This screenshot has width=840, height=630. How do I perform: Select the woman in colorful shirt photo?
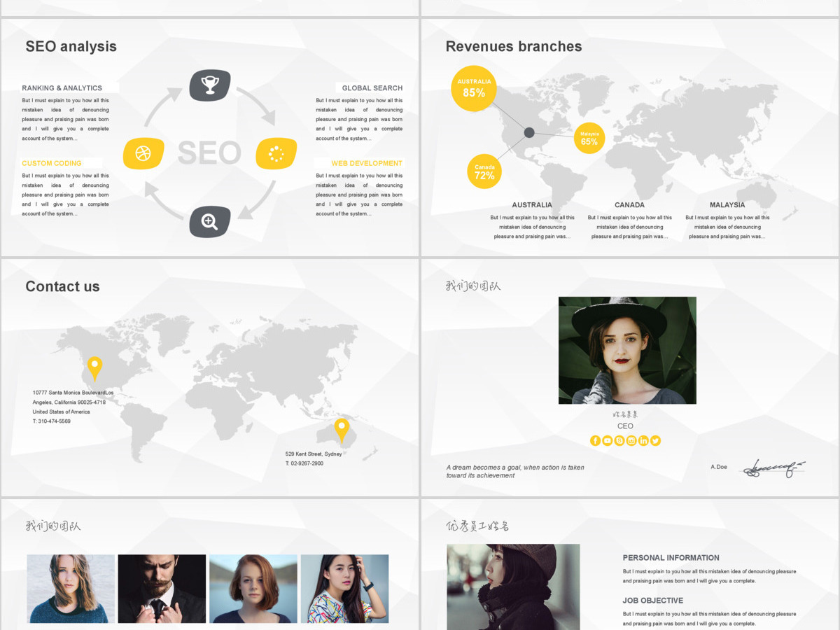344,589
